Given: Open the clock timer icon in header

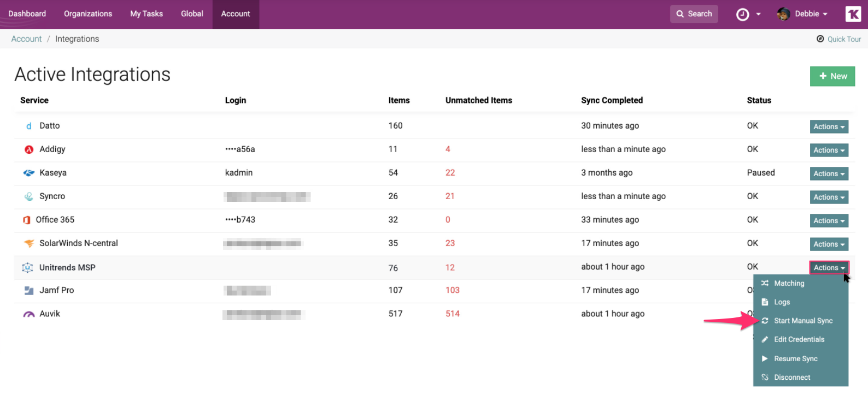Looking at the screenshot, I should 742,14.
